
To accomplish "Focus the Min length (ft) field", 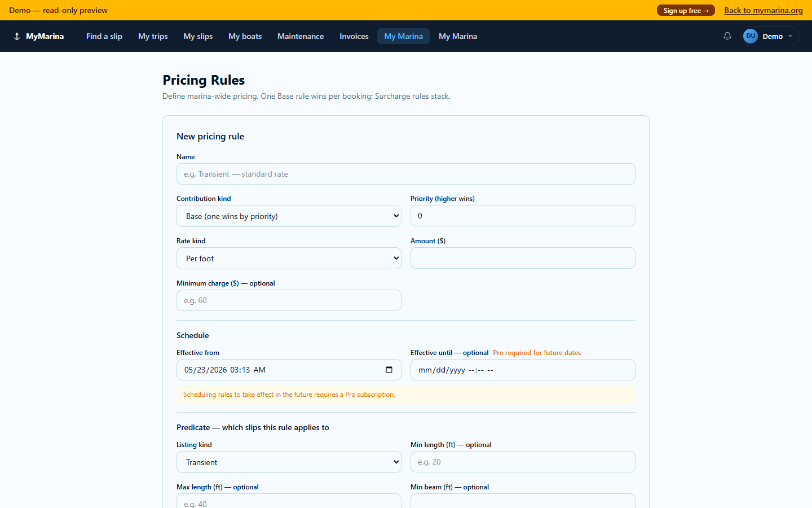I will (x=523, y=462).
